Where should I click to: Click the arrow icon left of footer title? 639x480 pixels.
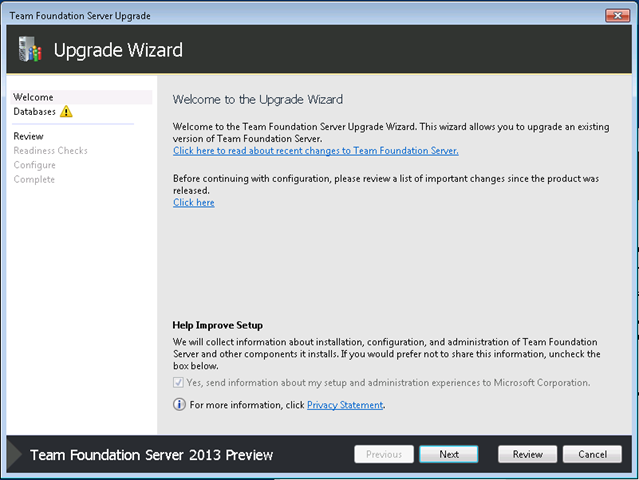coord(15,454)
